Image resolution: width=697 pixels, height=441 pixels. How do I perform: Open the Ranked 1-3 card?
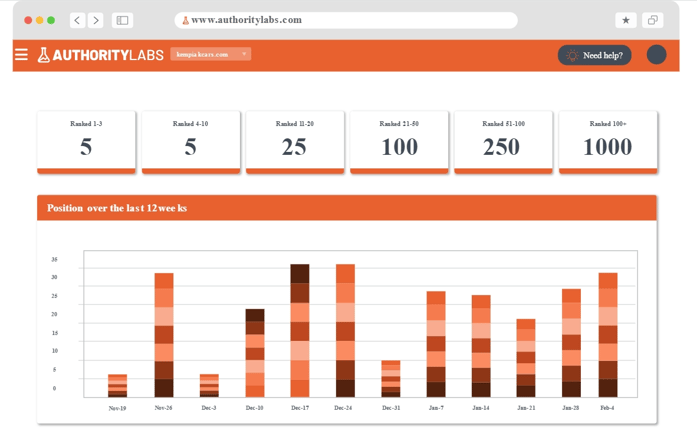click(x=86, y=142)
